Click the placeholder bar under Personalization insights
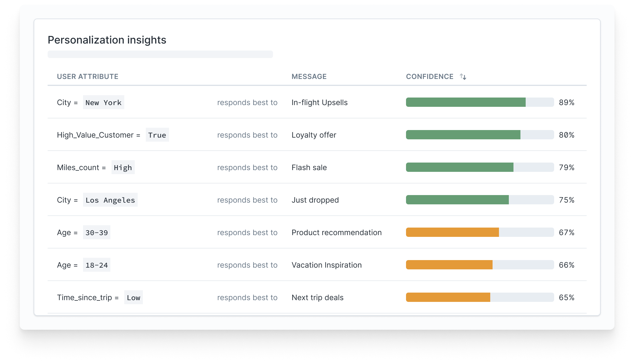This screenshot has width=634, height=364. click(160, 54)
